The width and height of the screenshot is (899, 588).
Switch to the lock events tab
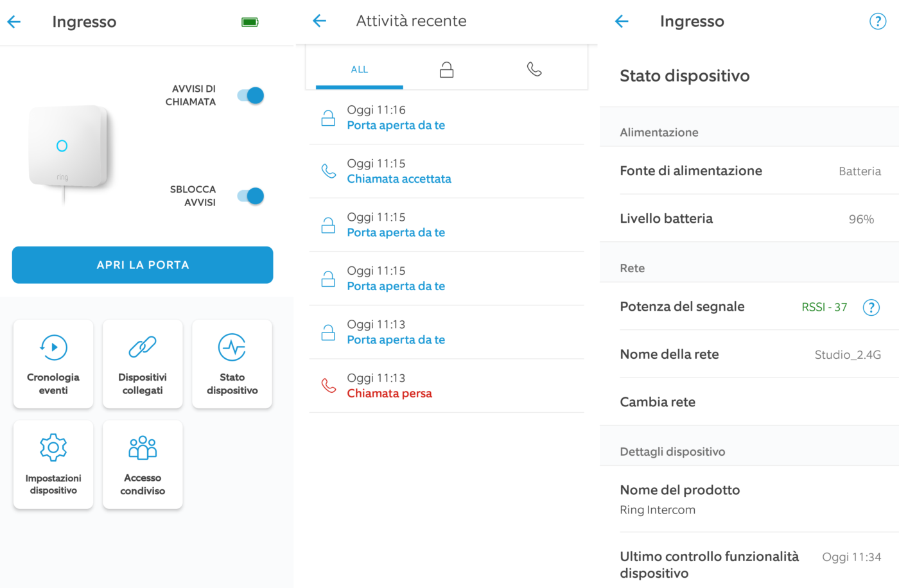click(x=446, y=69)
